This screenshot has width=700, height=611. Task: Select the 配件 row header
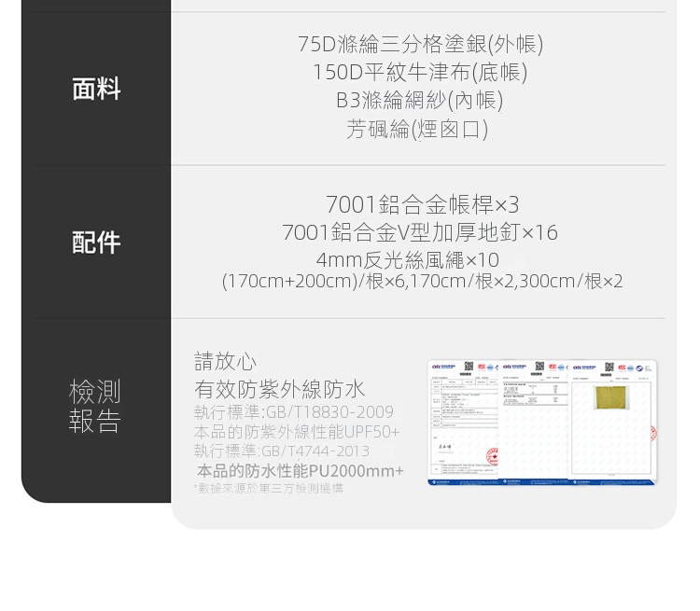pos(96,243)
